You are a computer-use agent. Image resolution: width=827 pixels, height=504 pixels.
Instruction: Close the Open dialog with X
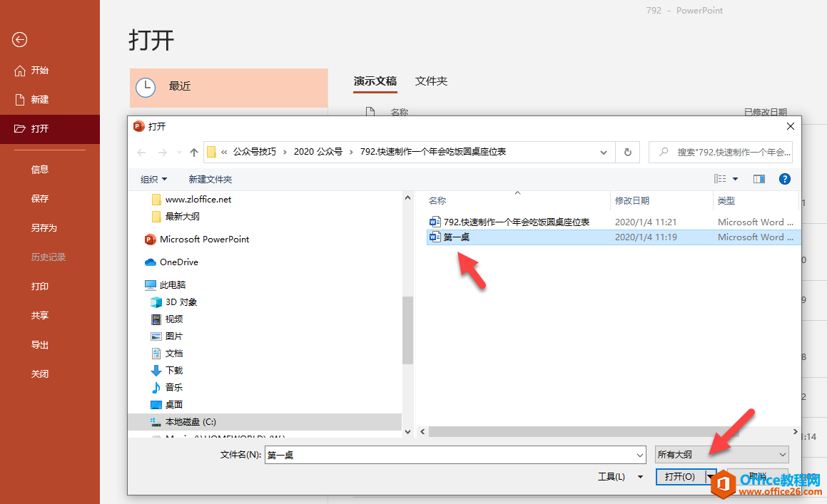(790, 126)
